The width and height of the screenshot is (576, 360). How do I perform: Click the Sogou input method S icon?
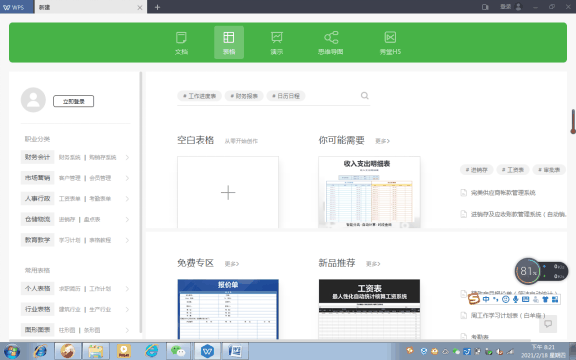tap(474, 299)
